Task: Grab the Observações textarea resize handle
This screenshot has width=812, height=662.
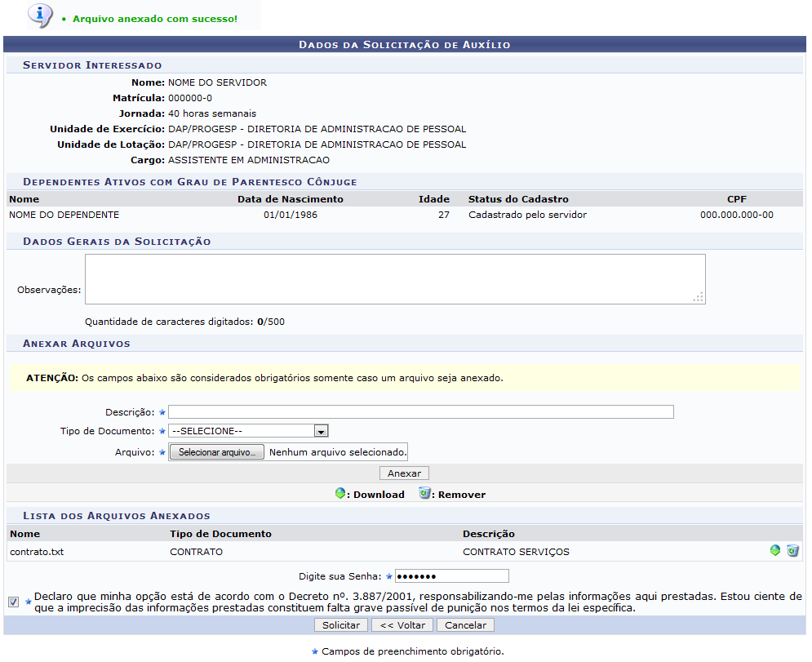Action: click(x=698, y=297)
